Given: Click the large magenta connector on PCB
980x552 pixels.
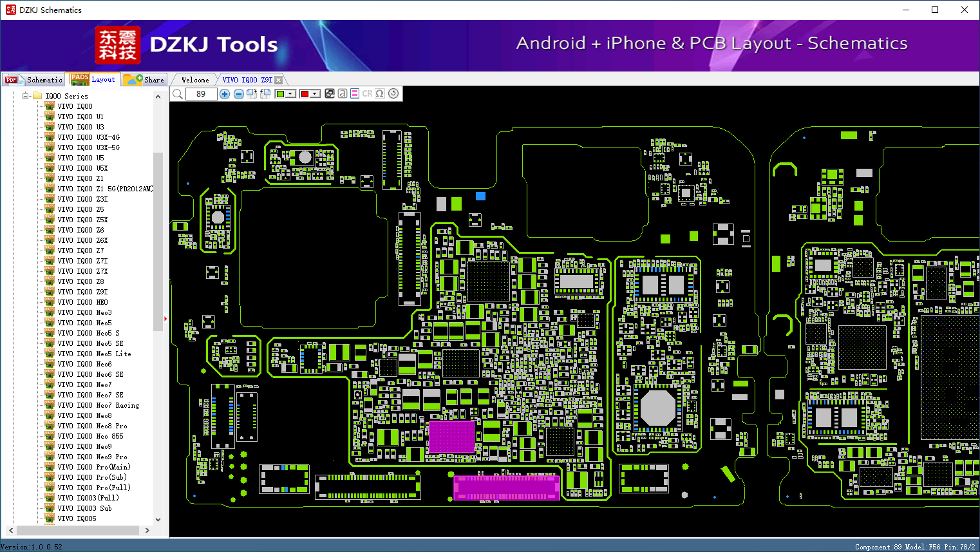Looking at the screenshot, I should 507,488.
